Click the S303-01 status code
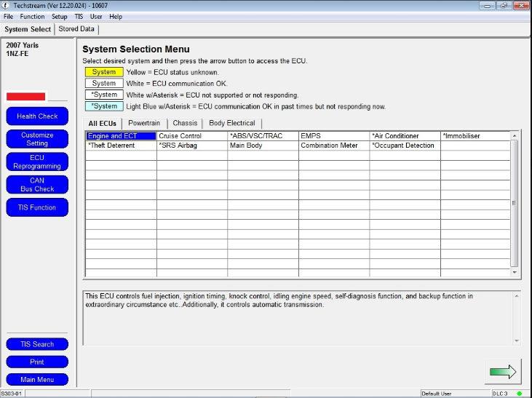This screenshot has height=398, width=532. (x=11, y=394)
